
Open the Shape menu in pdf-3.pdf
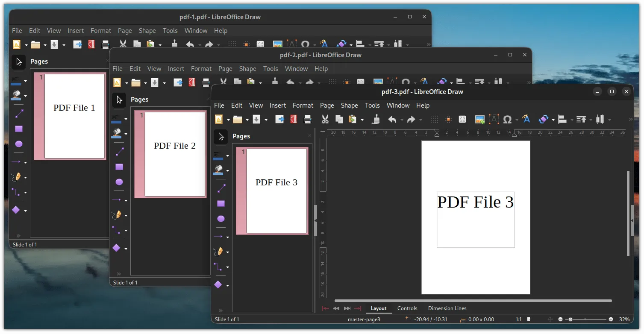pos(349,105)
